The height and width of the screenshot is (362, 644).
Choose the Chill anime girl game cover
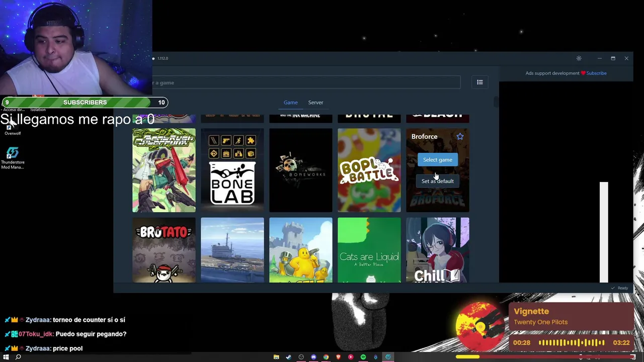(438, 250)
